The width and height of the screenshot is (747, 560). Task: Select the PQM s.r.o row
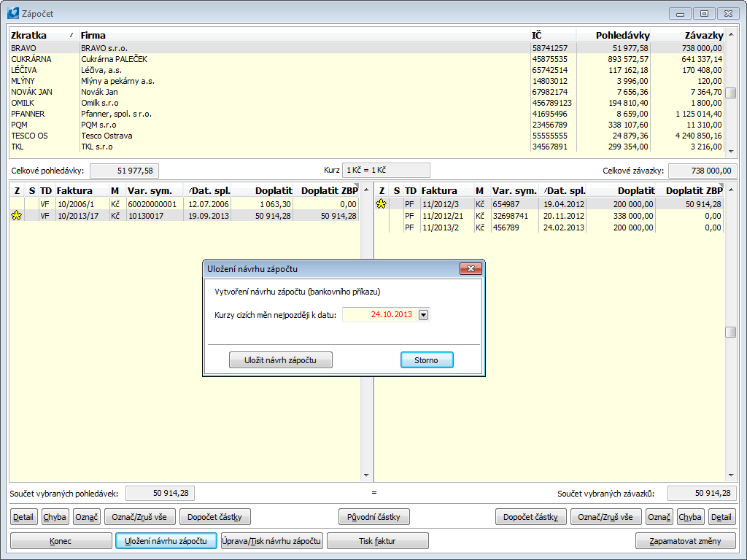(x=367, y=125)
